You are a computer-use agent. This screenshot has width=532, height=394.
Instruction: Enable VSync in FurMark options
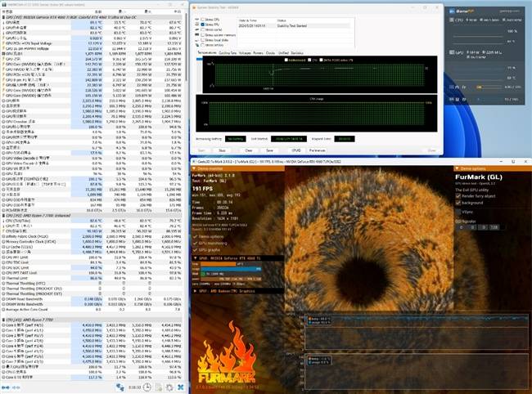[x=458, y=212]
